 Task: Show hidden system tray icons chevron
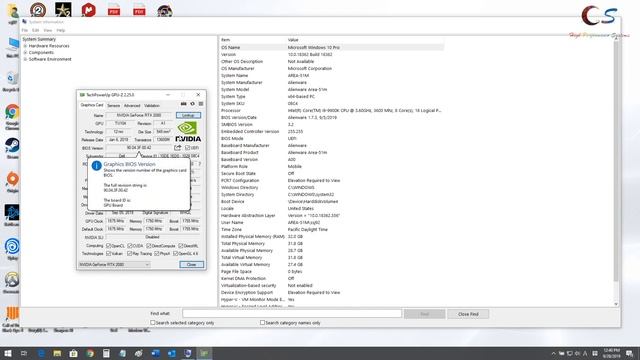[x=553, y=353]
